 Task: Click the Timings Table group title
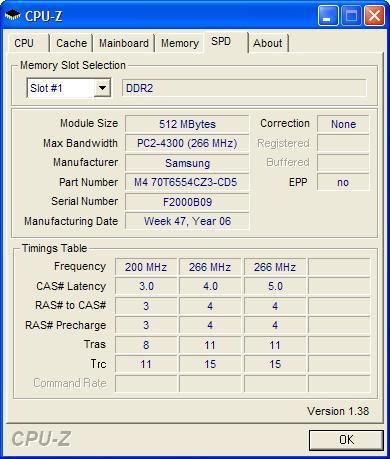click(54, 248)
